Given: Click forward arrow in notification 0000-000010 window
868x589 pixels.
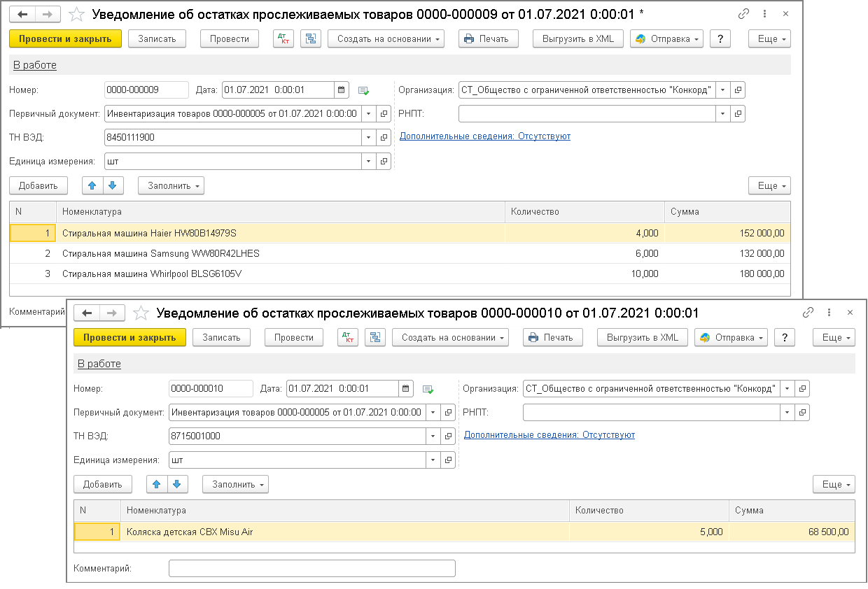Looking at the screenshot, I should pyautogui.click(x=112, y=313).
